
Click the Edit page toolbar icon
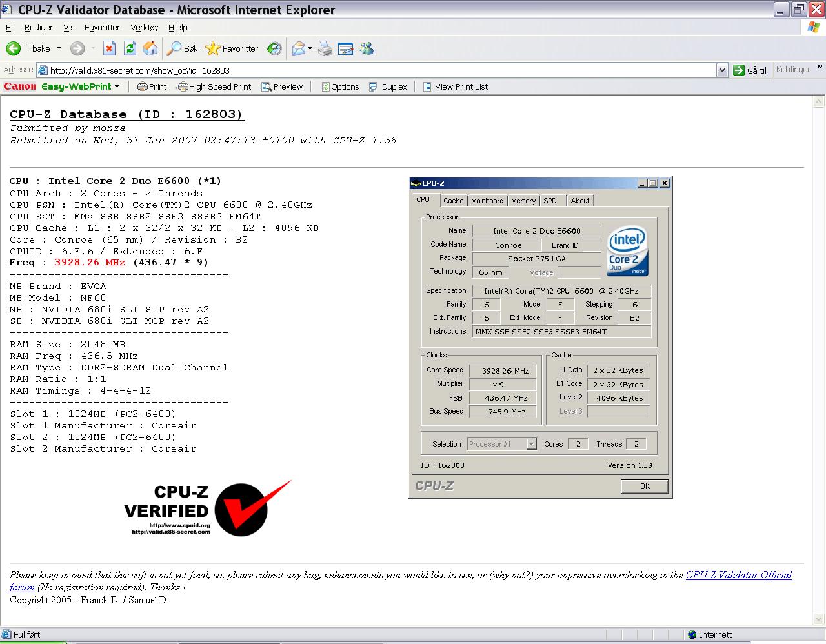(x=346, y=48)
